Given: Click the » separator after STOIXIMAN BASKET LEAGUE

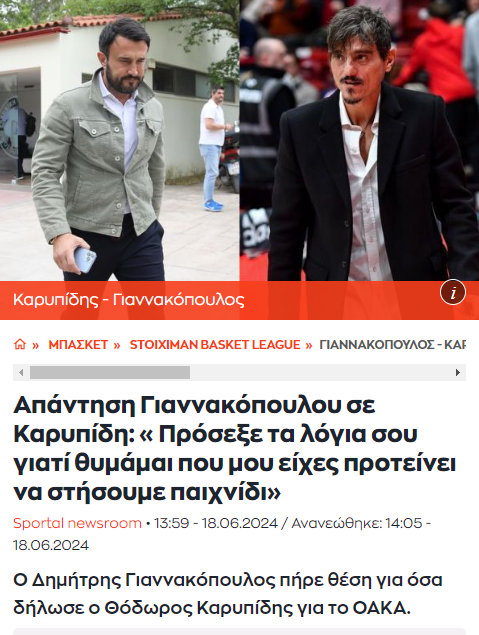Looking at the screenshot, I should coord(309,345).
